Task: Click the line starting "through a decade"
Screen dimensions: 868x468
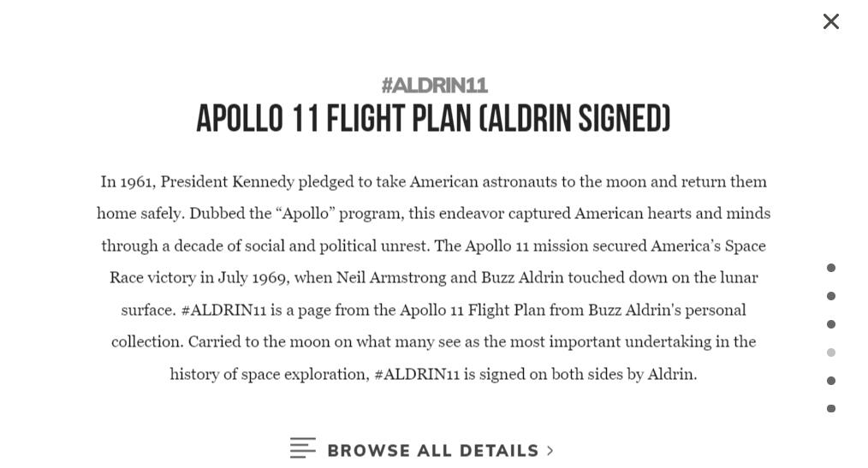Action: (433, 246)
